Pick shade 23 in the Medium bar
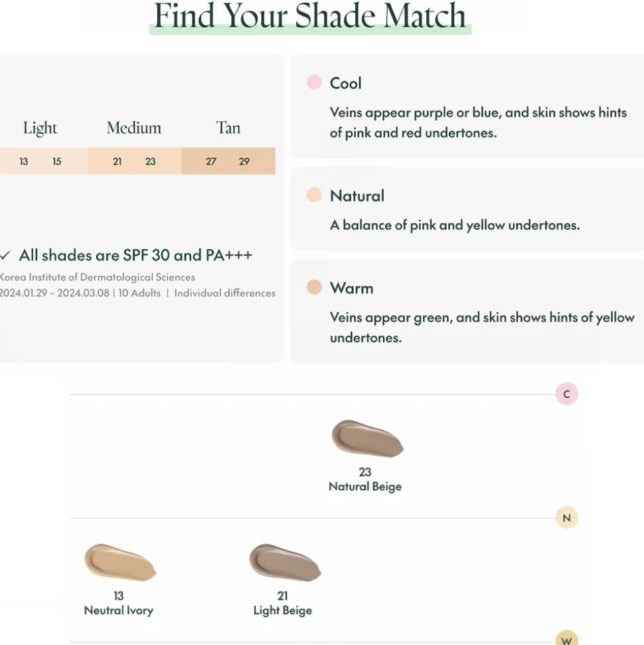 tap(151, 161)
